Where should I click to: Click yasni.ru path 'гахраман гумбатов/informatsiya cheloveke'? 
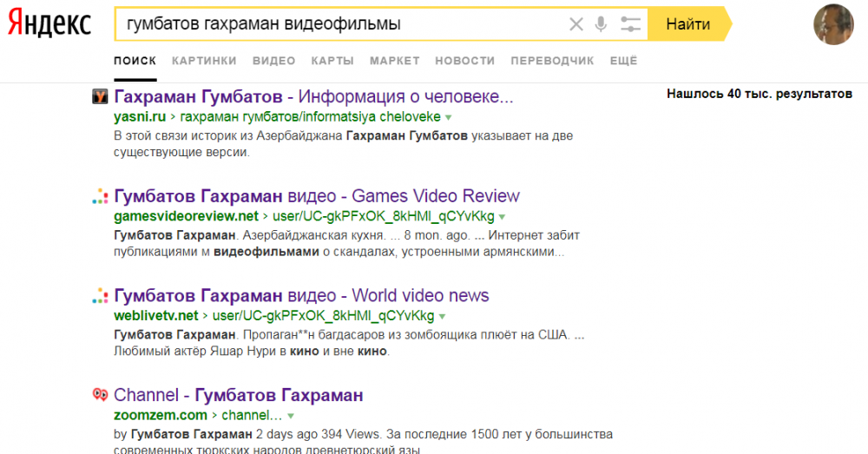pos(311,117)
